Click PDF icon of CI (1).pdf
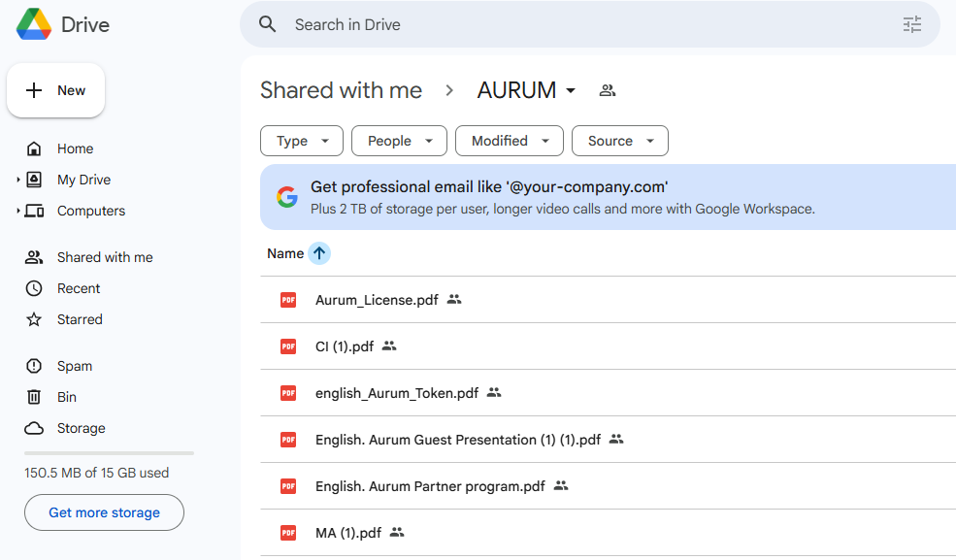This screenshot has width=956, height=560. coord(288,346)
